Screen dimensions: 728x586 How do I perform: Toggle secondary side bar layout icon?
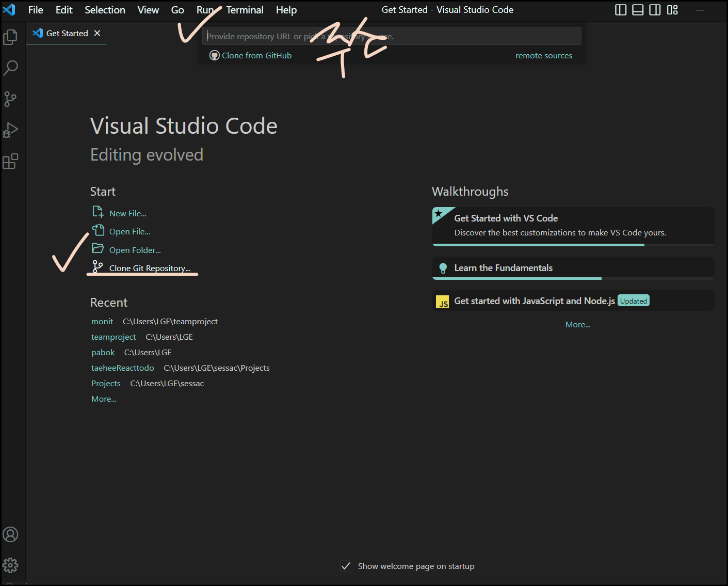coord(655,10)
